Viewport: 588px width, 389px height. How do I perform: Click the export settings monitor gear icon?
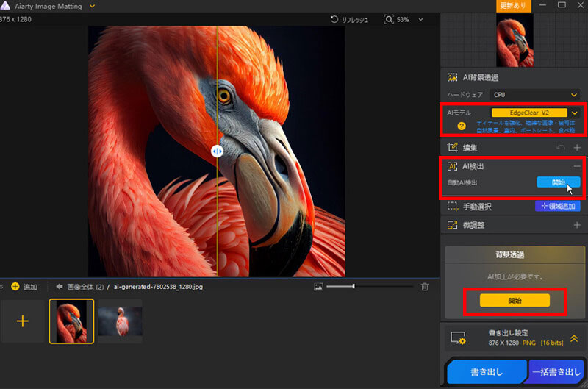click(459, 338)
